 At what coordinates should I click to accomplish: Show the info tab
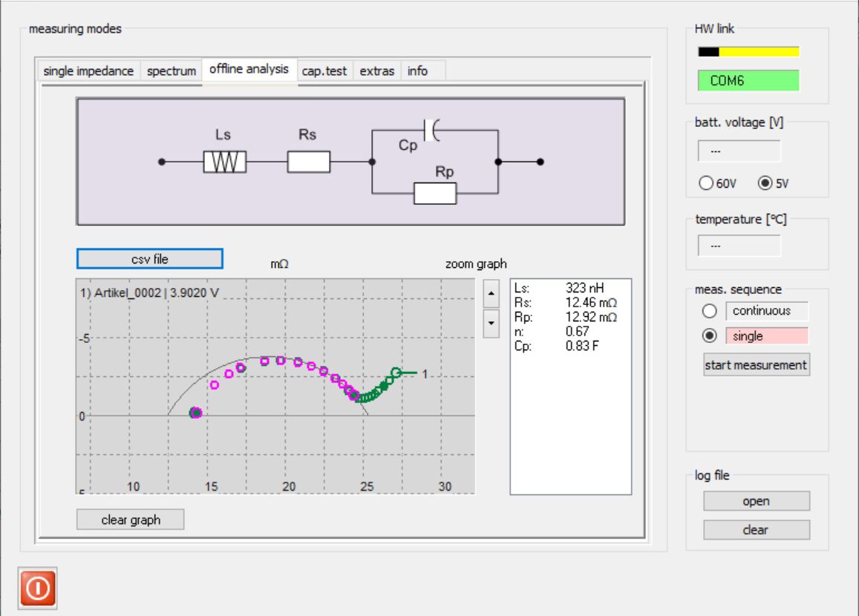click(417, 71)
